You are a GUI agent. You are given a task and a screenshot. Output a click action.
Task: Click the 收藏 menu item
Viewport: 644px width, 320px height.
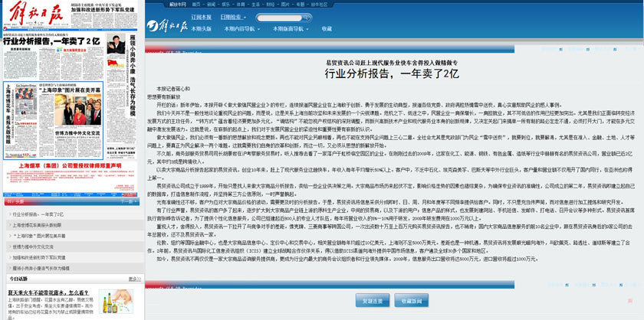coord(327,28)
